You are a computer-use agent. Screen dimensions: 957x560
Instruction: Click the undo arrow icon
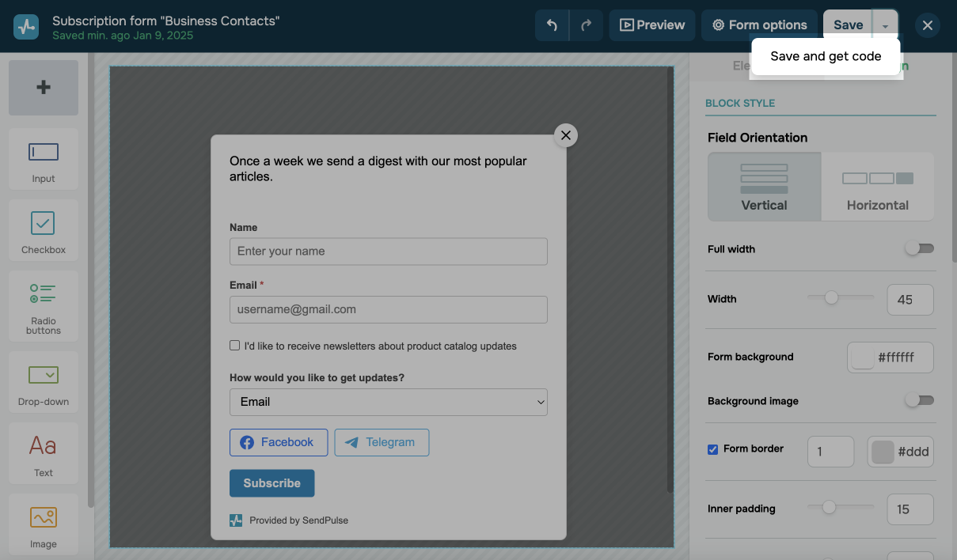click(x=552, y=25)
